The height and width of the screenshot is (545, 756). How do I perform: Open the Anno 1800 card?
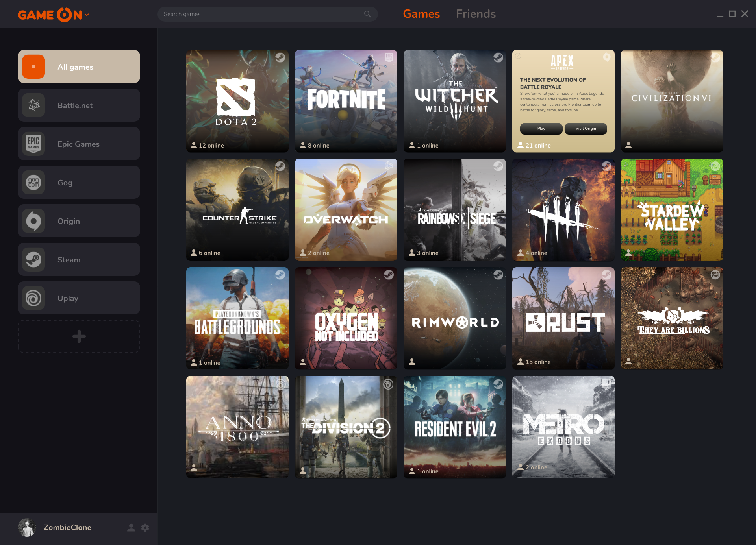click(x=237, y=427)
